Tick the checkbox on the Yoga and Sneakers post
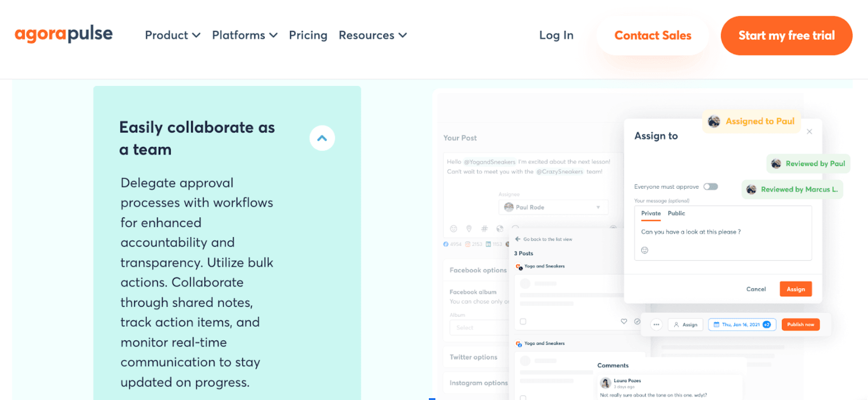868x400 pixels. tap(523, 322)
